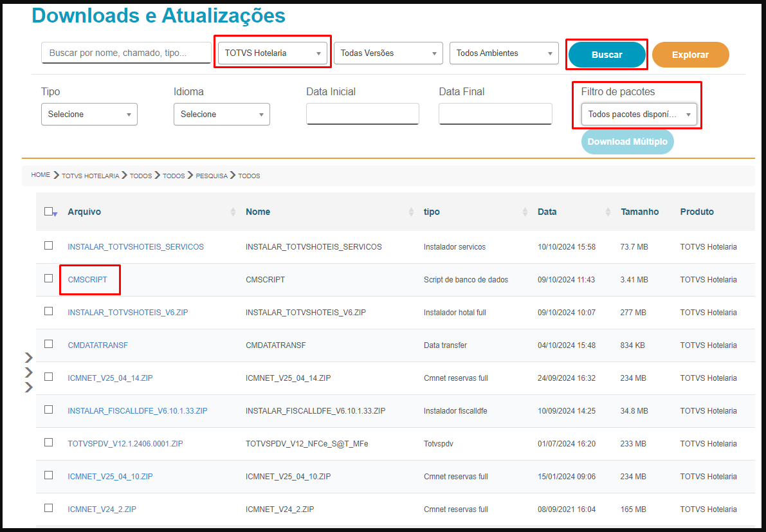
Task: Click the date 08/09/2021 16:04 cell
Action: coord(567,509)
